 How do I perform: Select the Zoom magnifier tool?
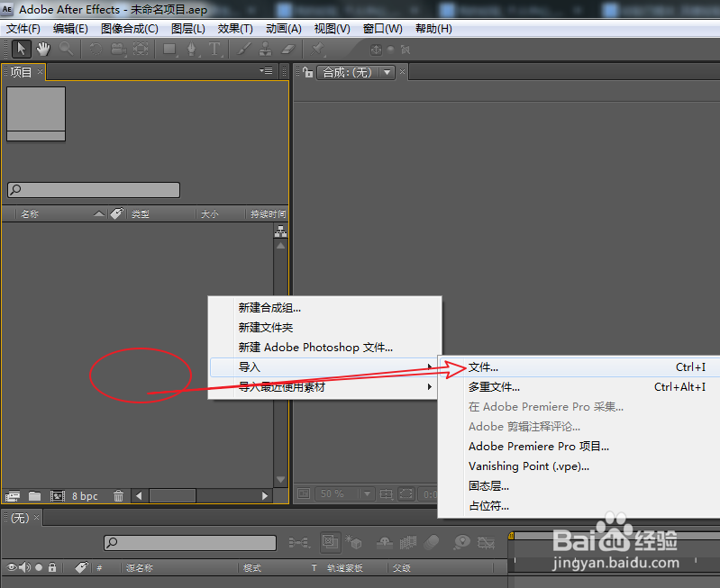tap(67, 49)
